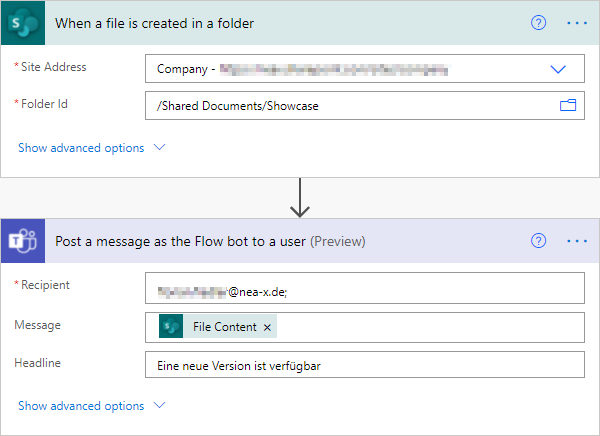
Task: Click the Microsoft Teams icon in action header
Action: pyautogui.click(x=22, y=241)
